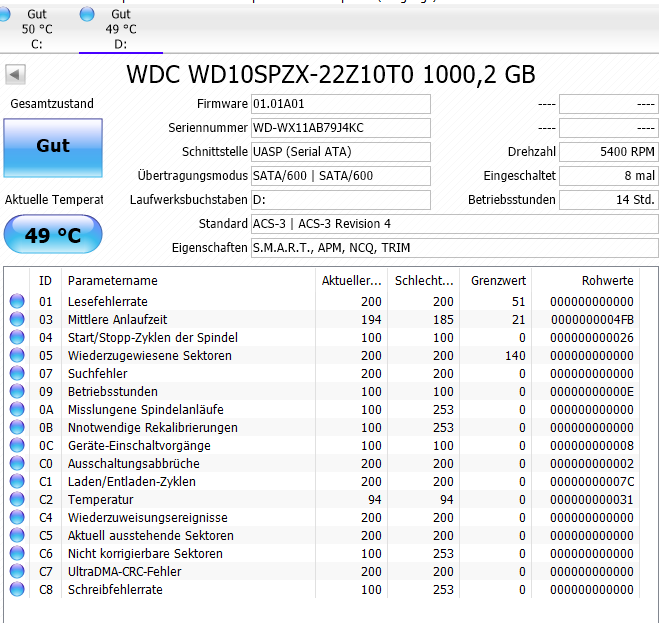Click status orb of Wiederzuweisungsereignisse row

click(x=17, y=517)
